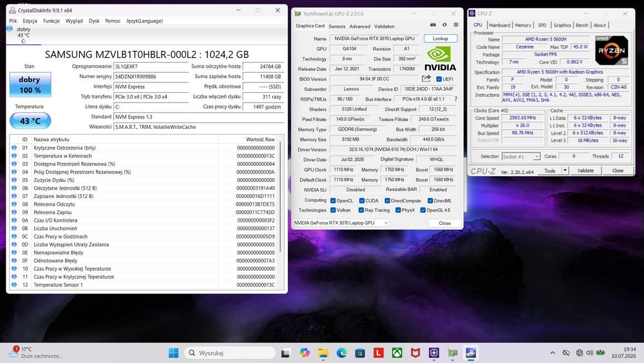Toggle the OpenGL 4.6 checkbox

click(x=422, y=210)
